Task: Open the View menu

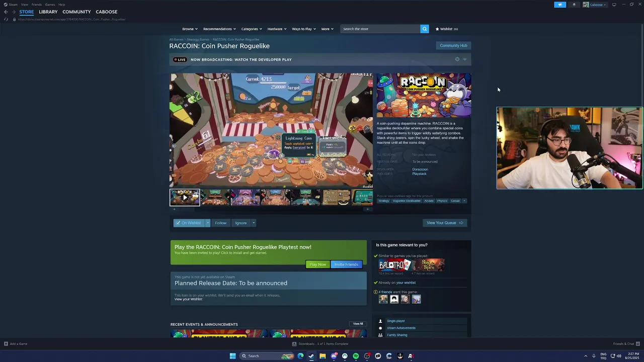Action: click(24, 5)
